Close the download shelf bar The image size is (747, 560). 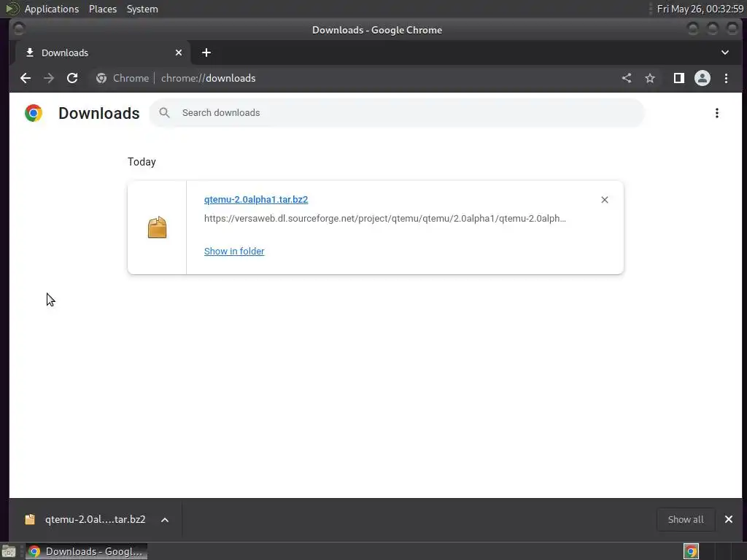pyautogui.click(x=729, y=519)
